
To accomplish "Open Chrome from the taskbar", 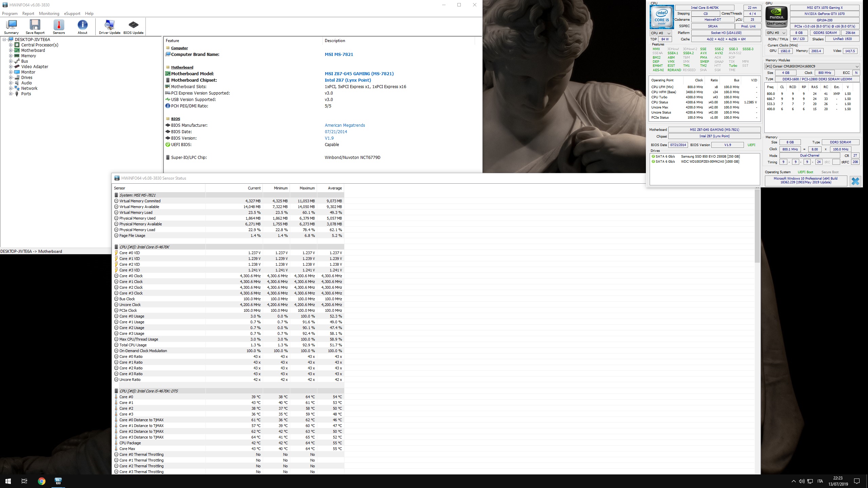I will tap(42, 481).
